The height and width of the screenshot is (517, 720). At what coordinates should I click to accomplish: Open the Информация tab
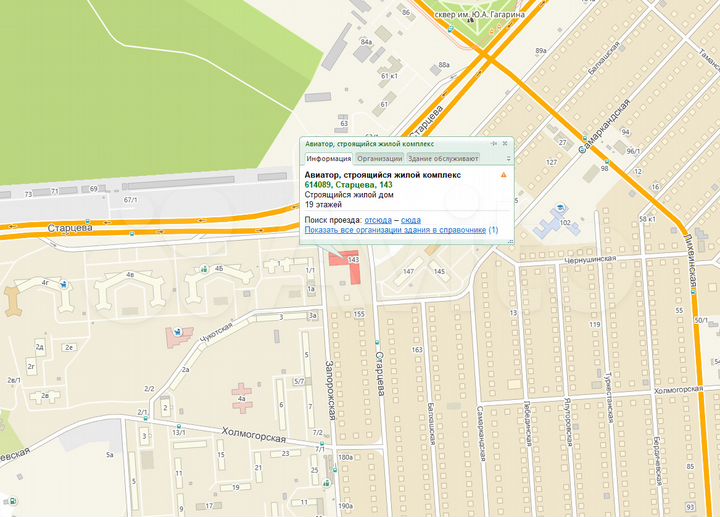click(x=328, y=159)
